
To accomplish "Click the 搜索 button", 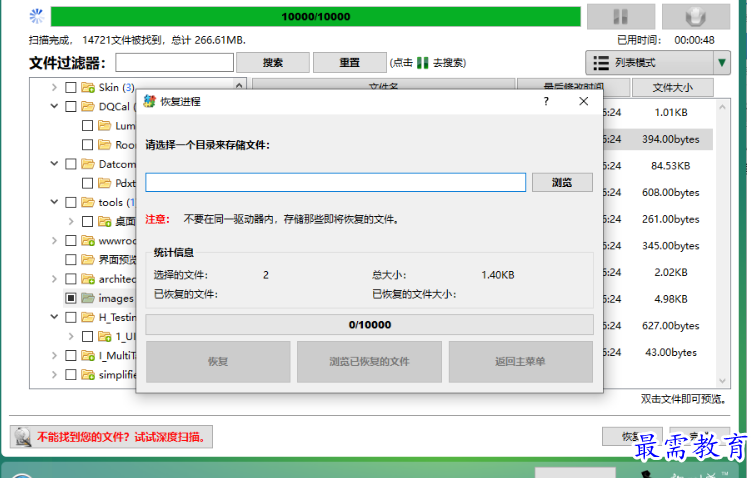I will tap(273, 63).
